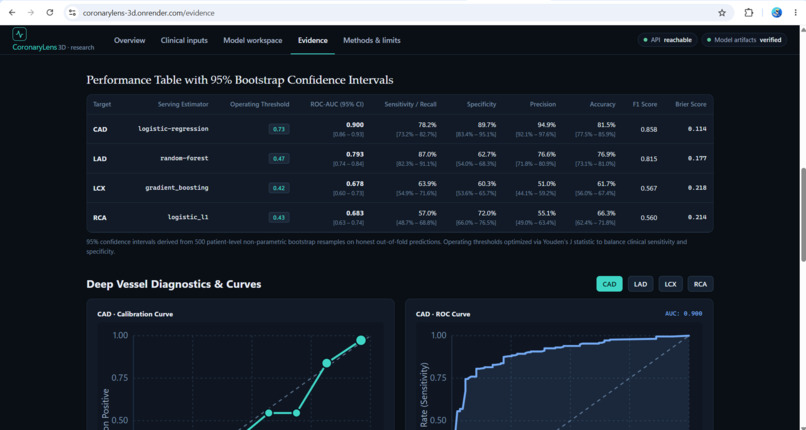Click CAD F1 score 0.858
This screenshot has height=430, width=806.
(649, 129)
